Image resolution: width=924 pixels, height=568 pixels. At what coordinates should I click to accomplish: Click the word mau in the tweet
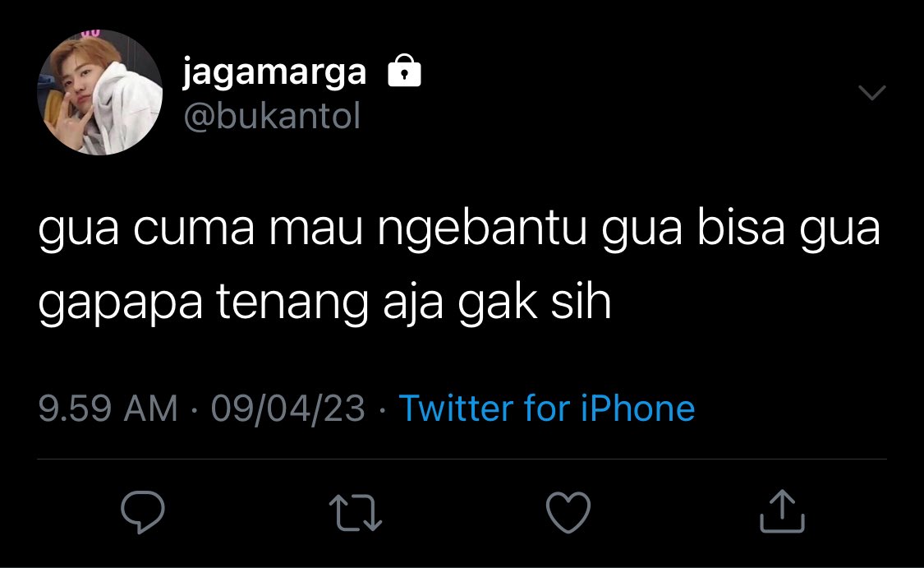(316, 229)
